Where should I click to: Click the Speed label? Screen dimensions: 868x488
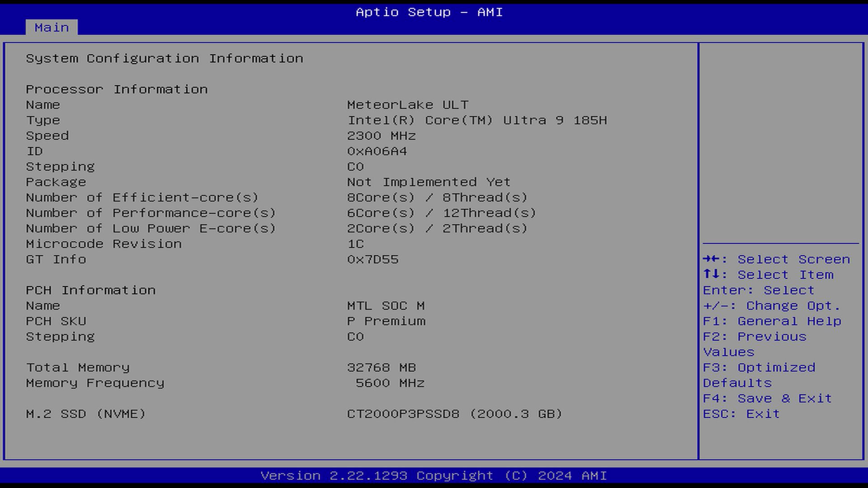tap(47, 136)
